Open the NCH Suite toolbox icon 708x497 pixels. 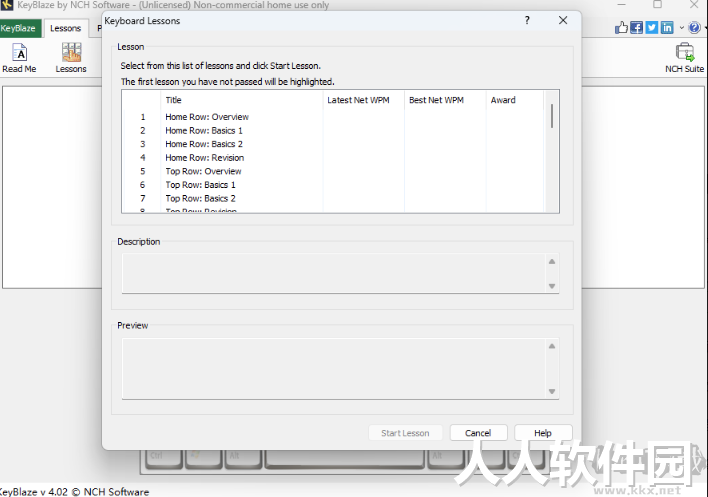pos(685,58)
